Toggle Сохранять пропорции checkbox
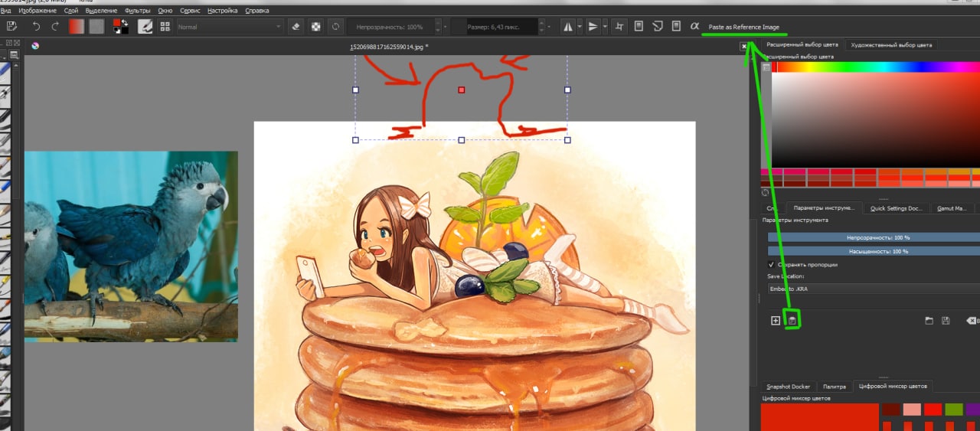The width and height of the screenshot is (980, 431). coord(771,265)
